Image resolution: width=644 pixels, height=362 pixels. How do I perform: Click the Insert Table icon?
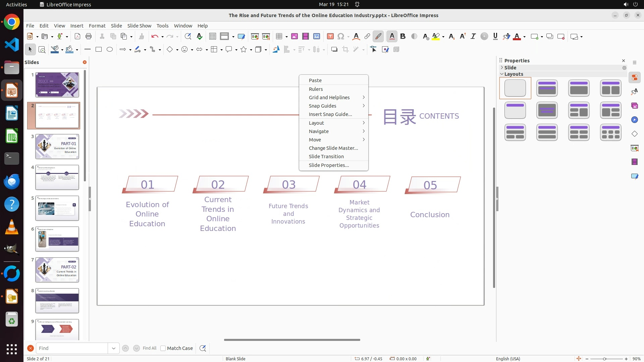tap(279, 37)
